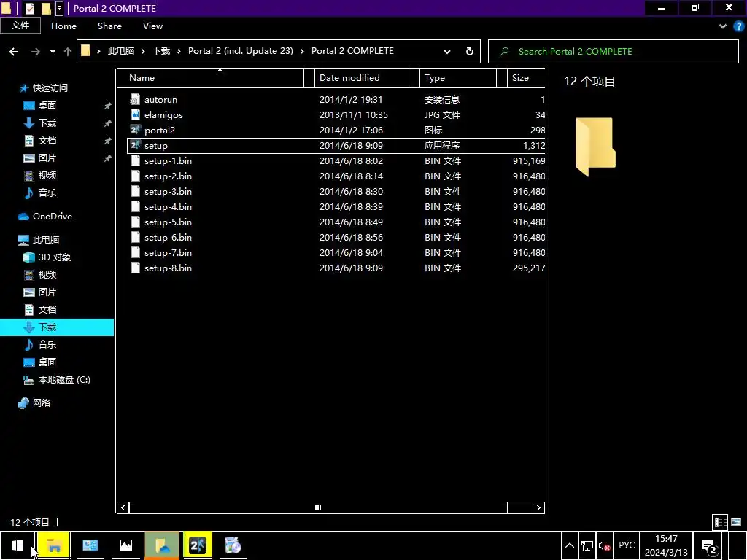Open Explorer help question mark icon
This screenshot has width=747, height=560.
(x=738, y=26)
